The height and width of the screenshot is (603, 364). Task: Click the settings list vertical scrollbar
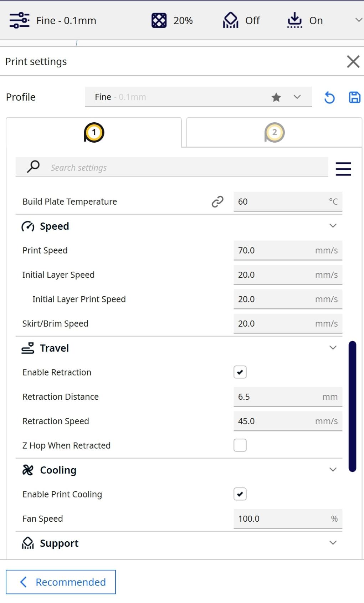point(353,407)
